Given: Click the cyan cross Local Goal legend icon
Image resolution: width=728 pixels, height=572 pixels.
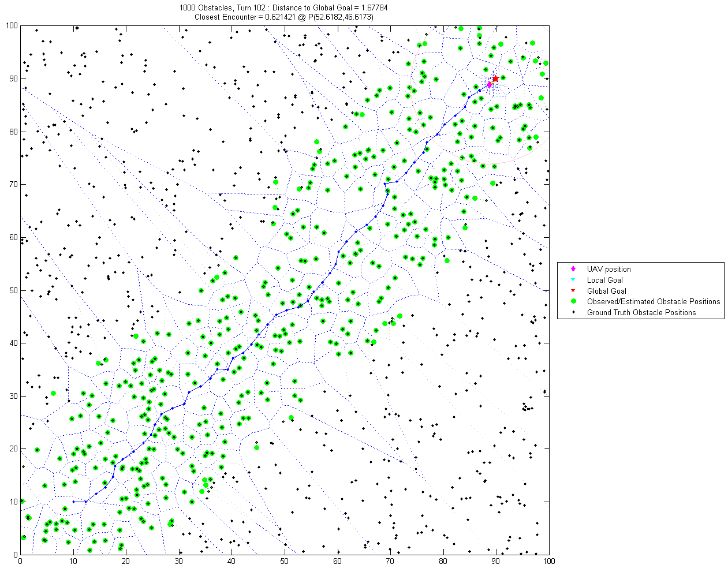Looking at the screenshot, I should [573, 280].
